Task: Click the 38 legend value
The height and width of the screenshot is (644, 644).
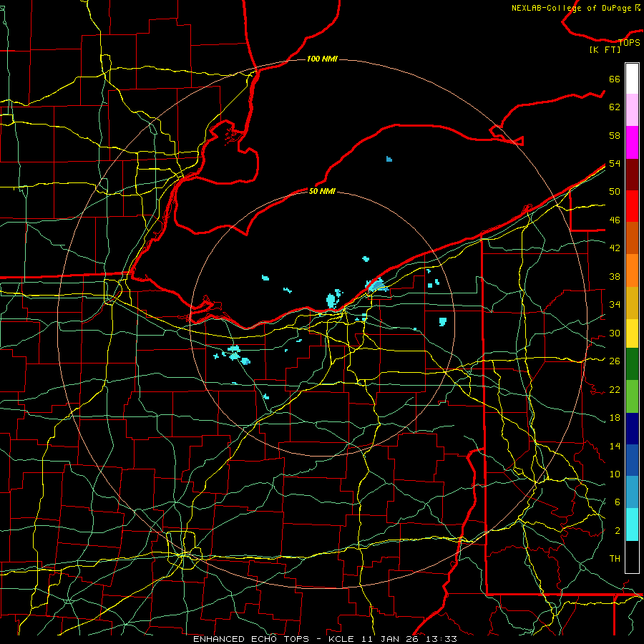Action: 615,277
